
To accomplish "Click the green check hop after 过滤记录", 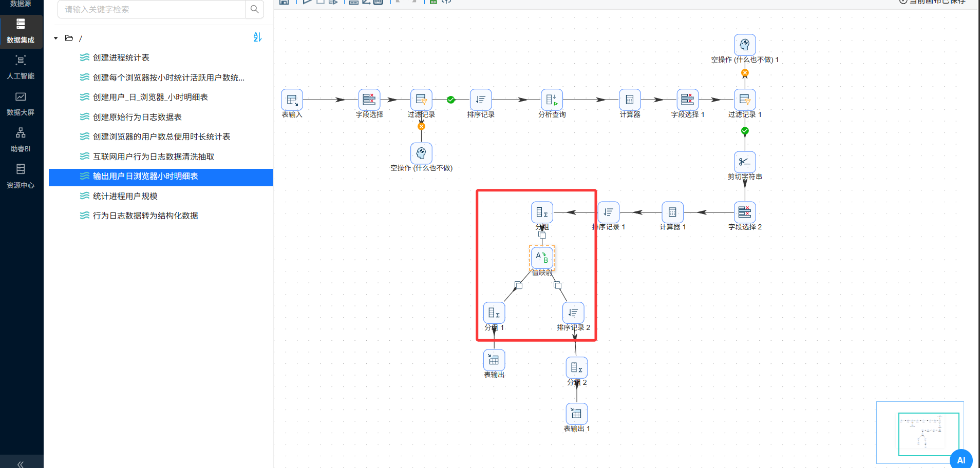I will (451, 100).
